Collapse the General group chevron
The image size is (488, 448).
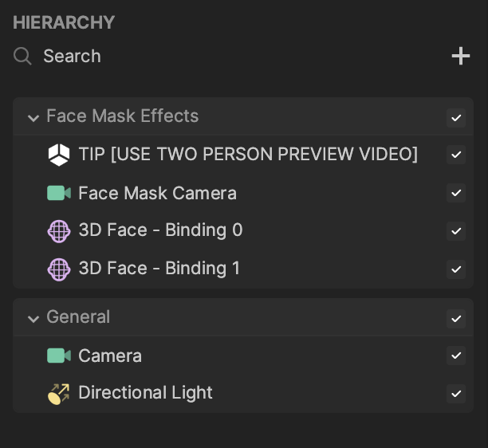33,319
